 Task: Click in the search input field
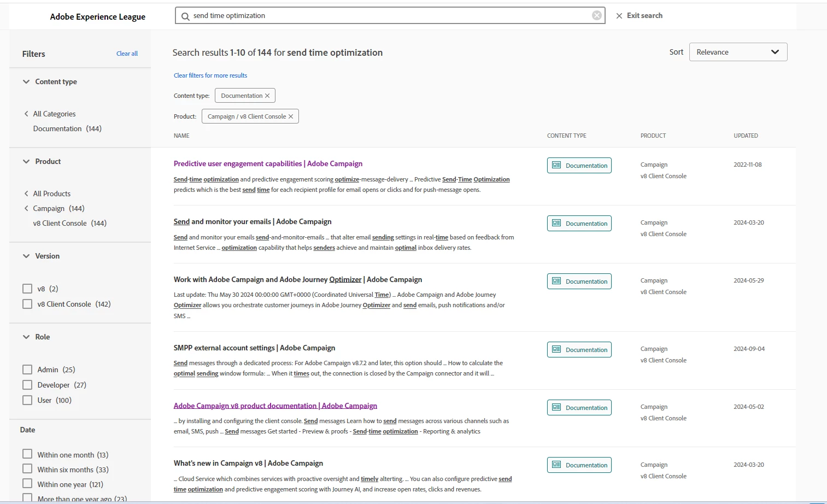tap(390, 15)
